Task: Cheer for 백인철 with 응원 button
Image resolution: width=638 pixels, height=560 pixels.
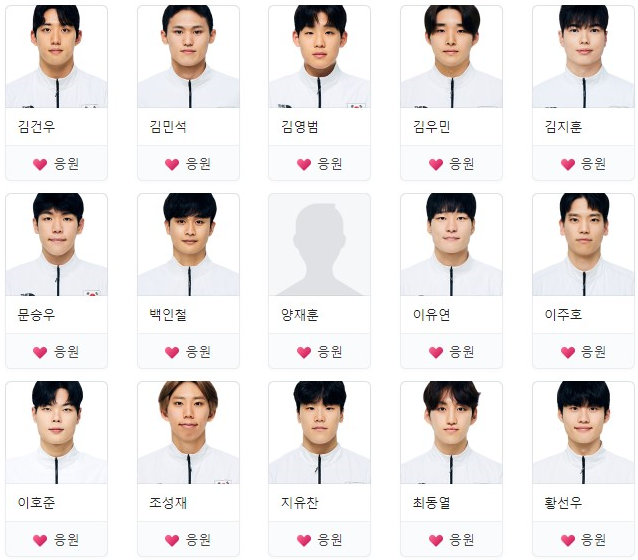Action: (x=188, y=351)
